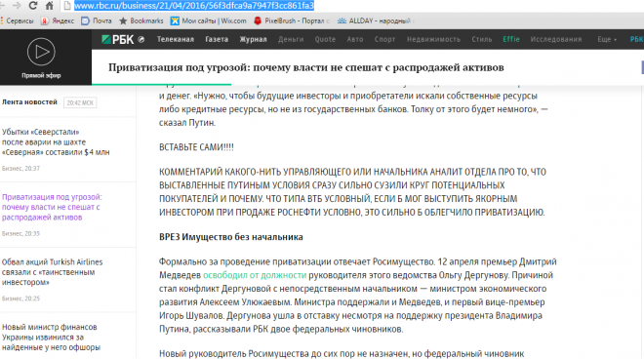Click the Лента новостей heading
Viewport: 644px width, 359px height.
click(29, 102)
